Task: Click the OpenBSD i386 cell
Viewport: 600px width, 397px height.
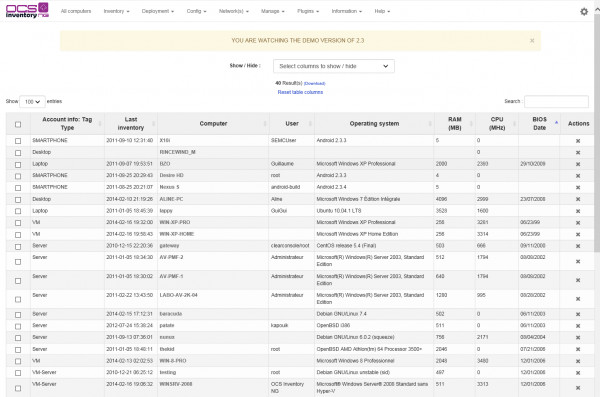Action: (x=333, y=325)
